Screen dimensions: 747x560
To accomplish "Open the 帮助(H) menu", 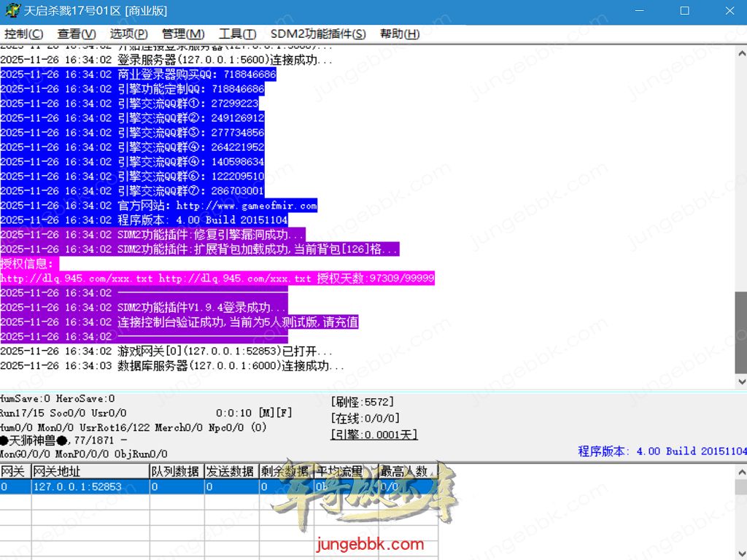I will [x=400, y=34].
